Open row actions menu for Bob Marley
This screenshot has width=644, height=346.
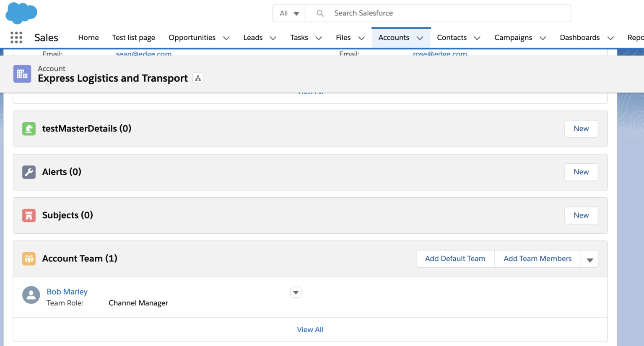[296, 292]
